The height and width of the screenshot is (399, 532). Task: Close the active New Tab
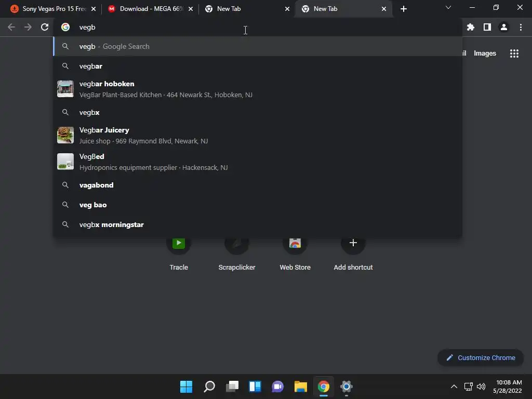384,9
